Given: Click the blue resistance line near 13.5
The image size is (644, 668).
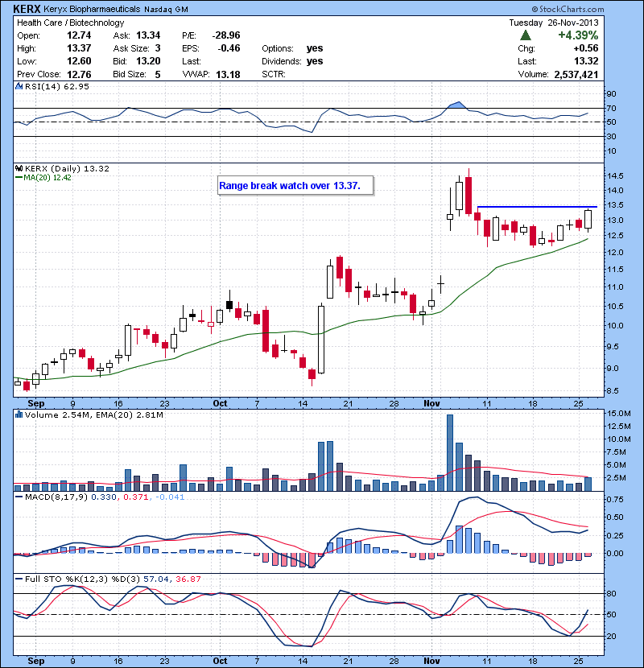Looking at the screenshot, I should click(537, 207).
